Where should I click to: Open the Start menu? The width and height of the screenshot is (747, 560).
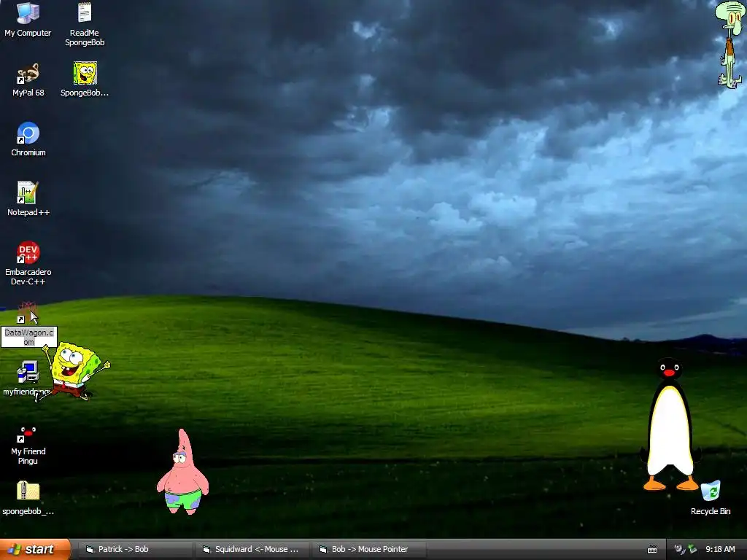pos(35,550)
